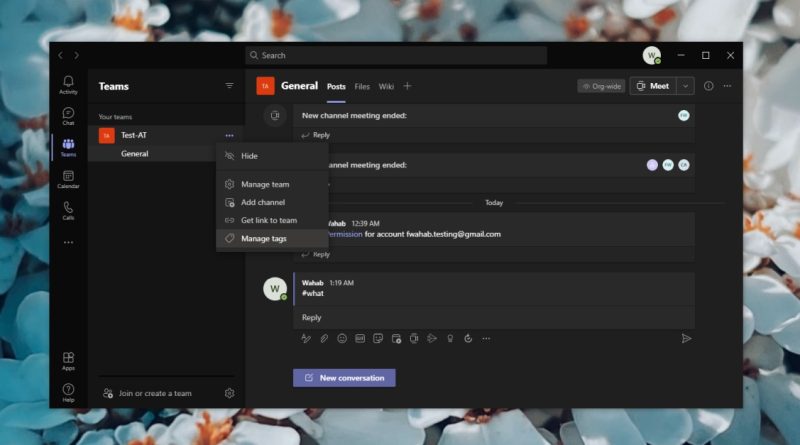Open the emoji picker
This screenshot has height=445, width=800.
(x=342, y=338)
